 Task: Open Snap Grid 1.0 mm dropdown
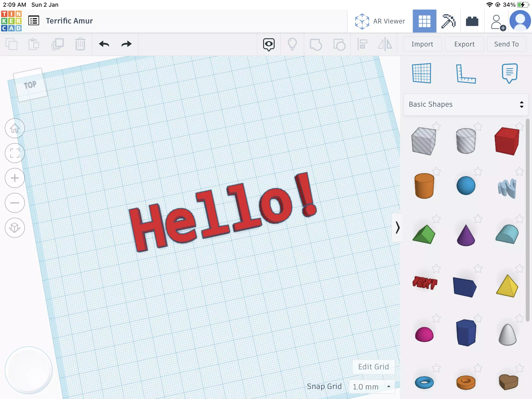click(x=371, y=387)
